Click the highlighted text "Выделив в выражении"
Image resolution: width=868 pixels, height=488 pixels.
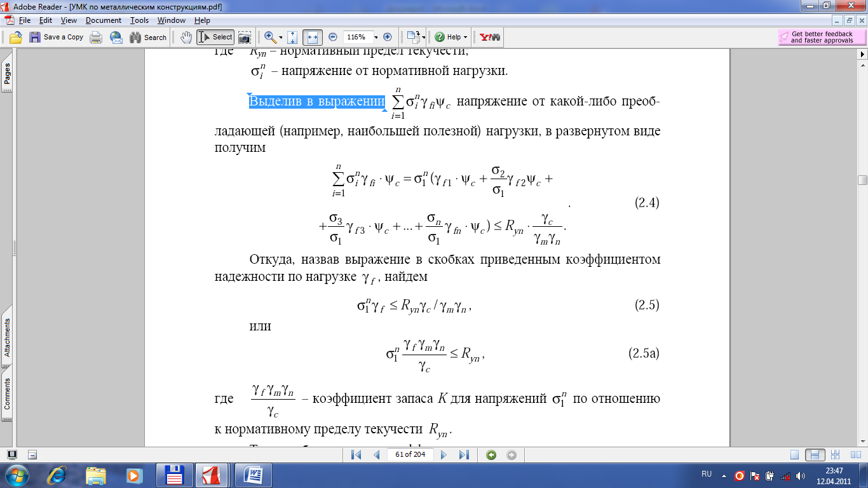pyautogui.click(x=317, y=101)
